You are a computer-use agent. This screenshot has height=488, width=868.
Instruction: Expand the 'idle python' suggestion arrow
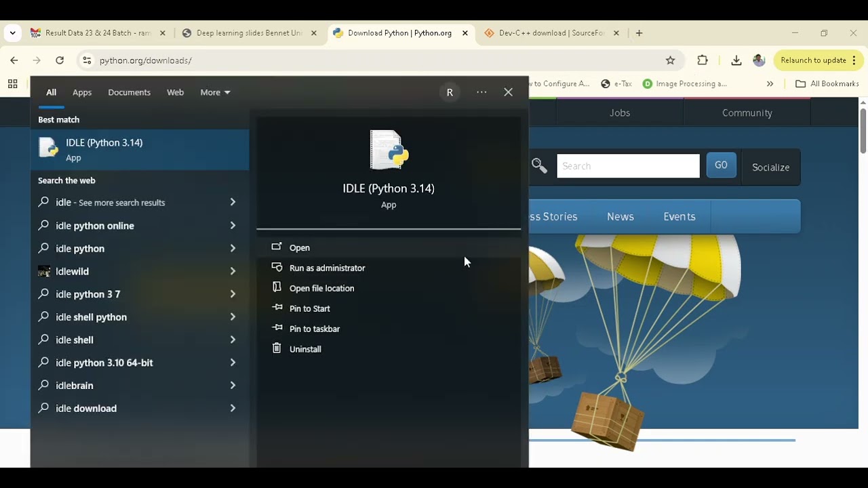233,248
